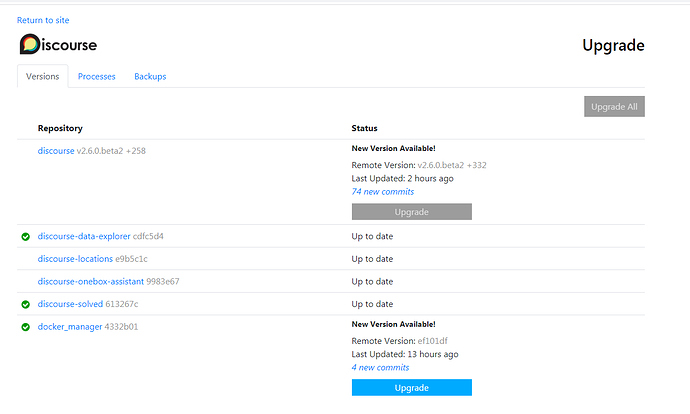Click Up to date status for discourse-data-explorer

(372, 236)
